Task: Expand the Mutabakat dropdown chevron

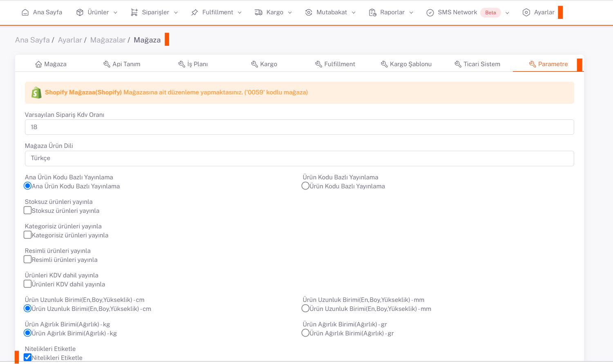Action: pos(353,13)
